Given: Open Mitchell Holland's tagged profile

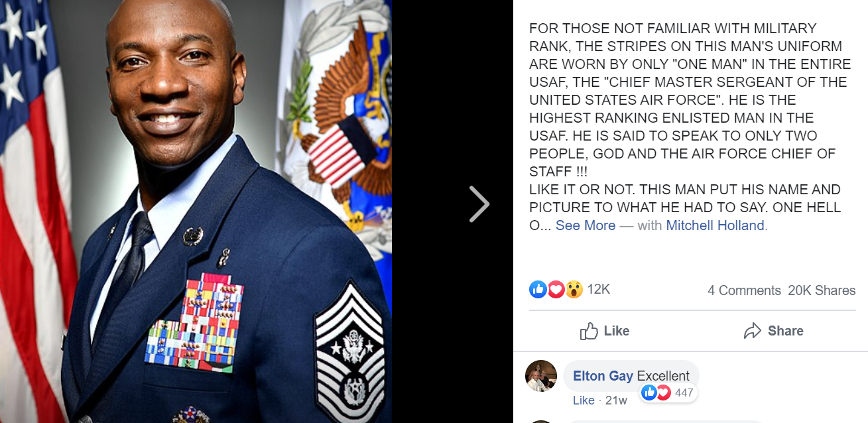Looking at the screenshot, I should click(715, 225).
